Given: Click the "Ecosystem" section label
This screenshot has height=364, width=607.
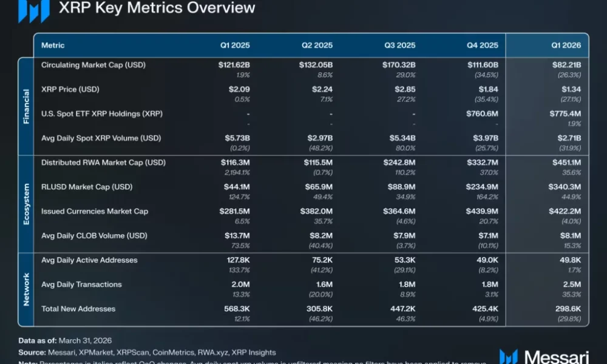Looking at the screenshot, I should (26, 204).
